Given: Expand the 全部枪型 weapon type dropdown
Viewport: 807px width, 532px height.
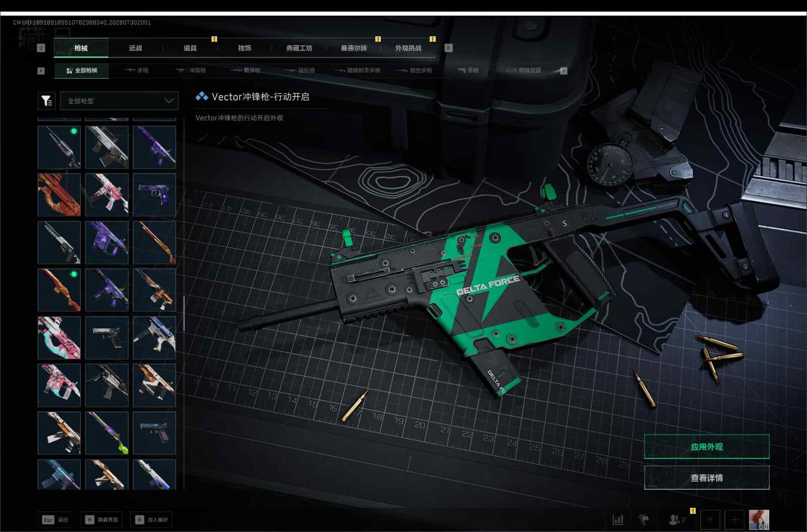Looking at the screenshot, I should click(119, 101).
